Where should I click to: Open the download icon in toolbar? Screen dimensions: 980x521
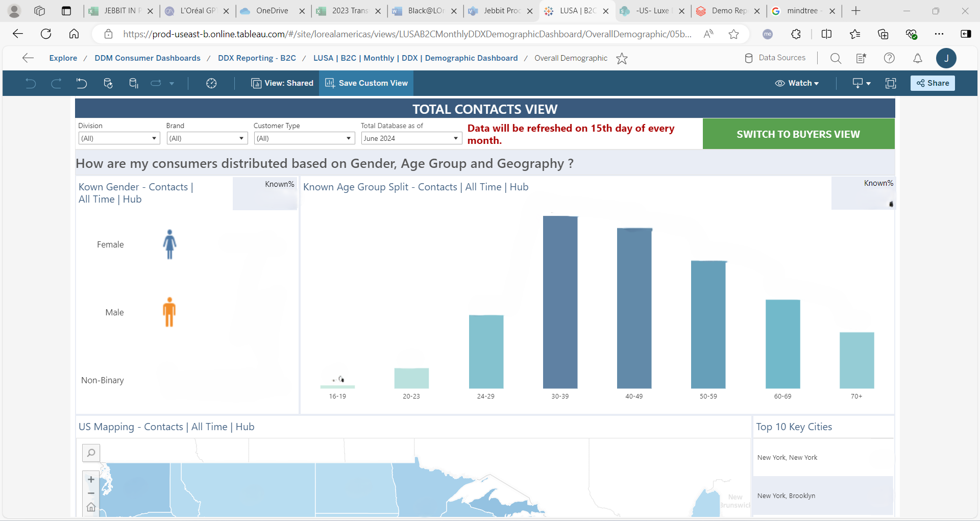pyautogui.click(x=861, y=83)
